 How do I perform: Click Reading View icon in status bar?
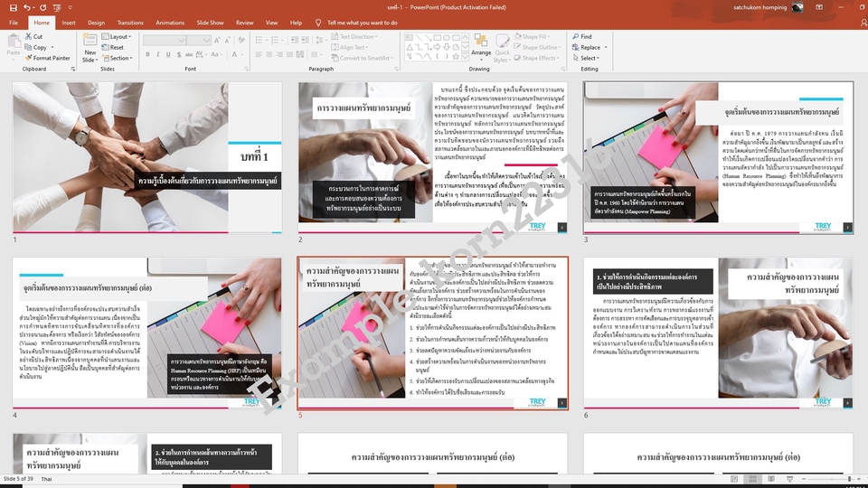tap(771, 479)
